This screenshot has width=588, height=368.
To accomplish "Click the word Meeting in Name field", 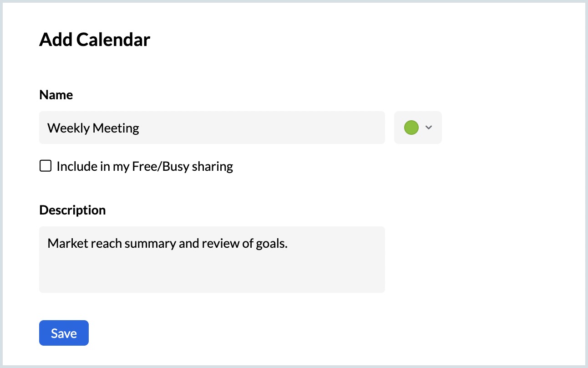I will 116,128.
